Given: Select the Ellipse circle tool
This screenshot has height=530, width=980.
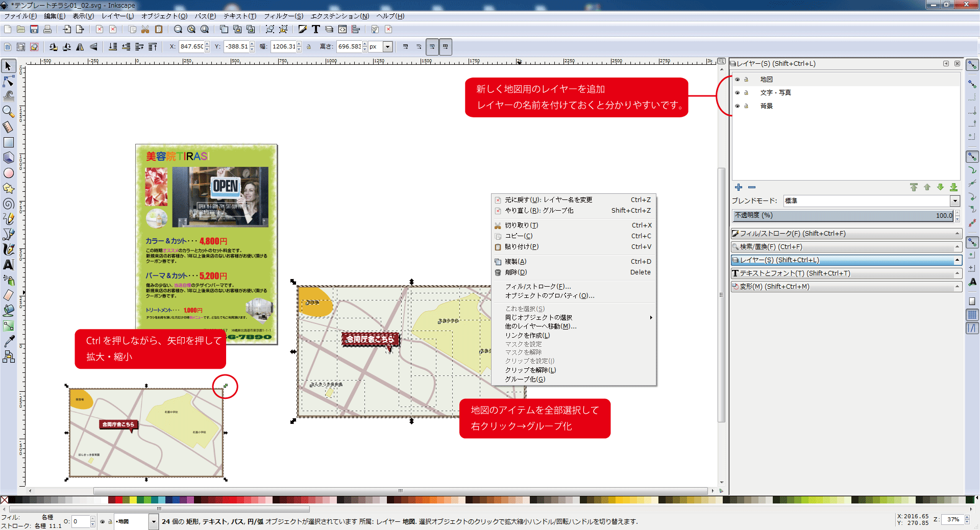Looking at the screenshot, I should [x=8, y=173].
